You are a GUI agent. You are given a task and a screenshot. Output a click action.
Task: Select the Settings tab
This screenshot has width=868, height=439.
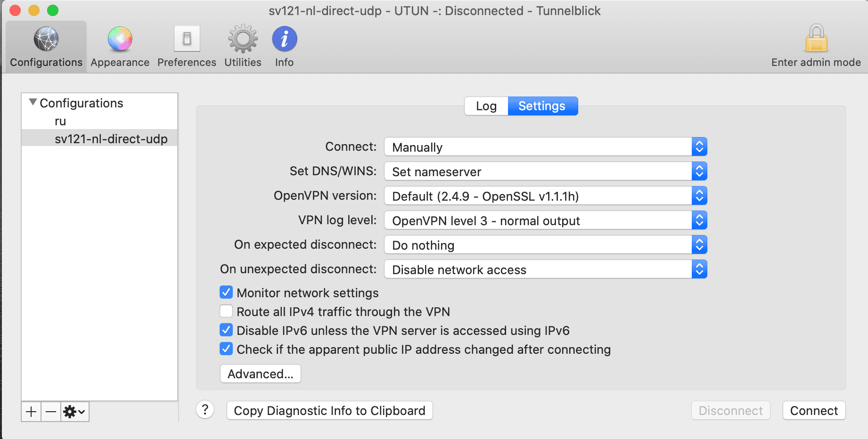coord(542,106)
